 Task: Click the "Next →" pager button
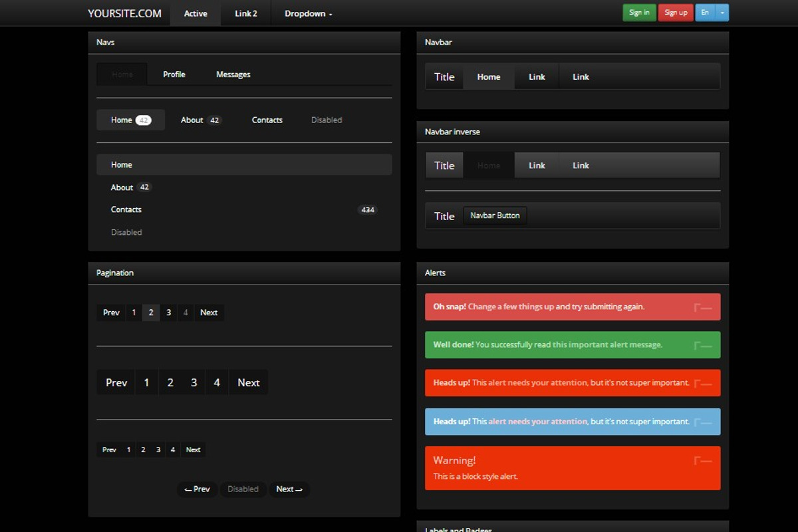click(289, 489)
